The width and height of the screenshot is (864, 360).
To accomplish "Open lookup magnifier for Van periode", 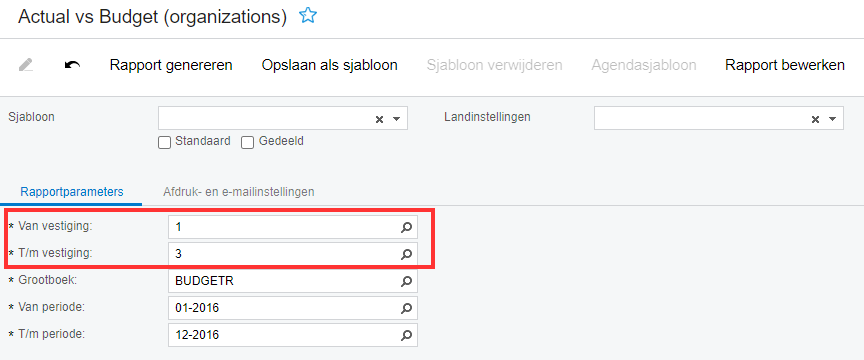I will pyautogui.click(x=406, y=308).
